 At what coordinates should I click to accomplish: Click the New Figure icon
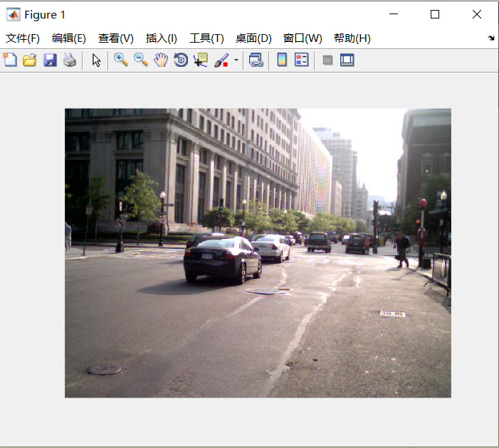coord(10,60)
